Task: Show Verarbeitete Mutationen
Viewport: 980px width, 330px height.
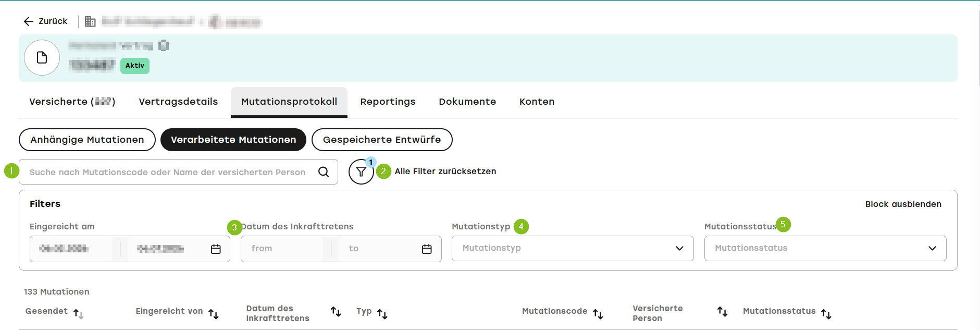Action: coord(233,140)
